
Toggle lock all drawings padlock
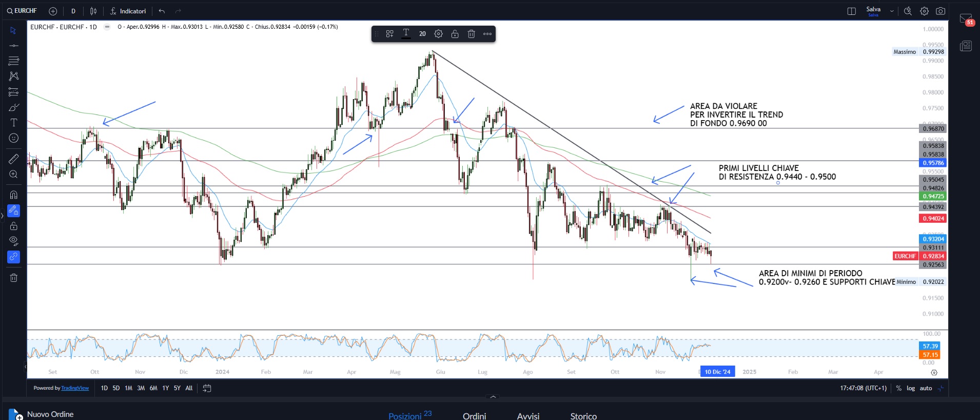click(14, 226)
